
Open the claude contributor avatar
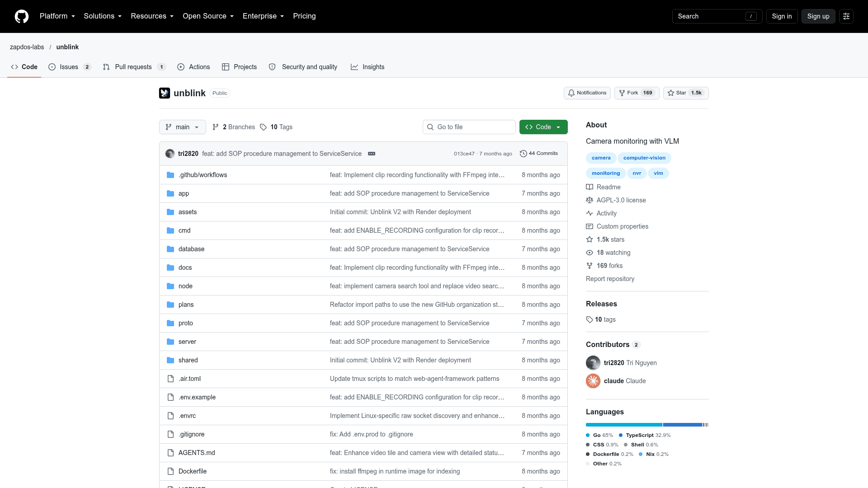coord(593,381)
